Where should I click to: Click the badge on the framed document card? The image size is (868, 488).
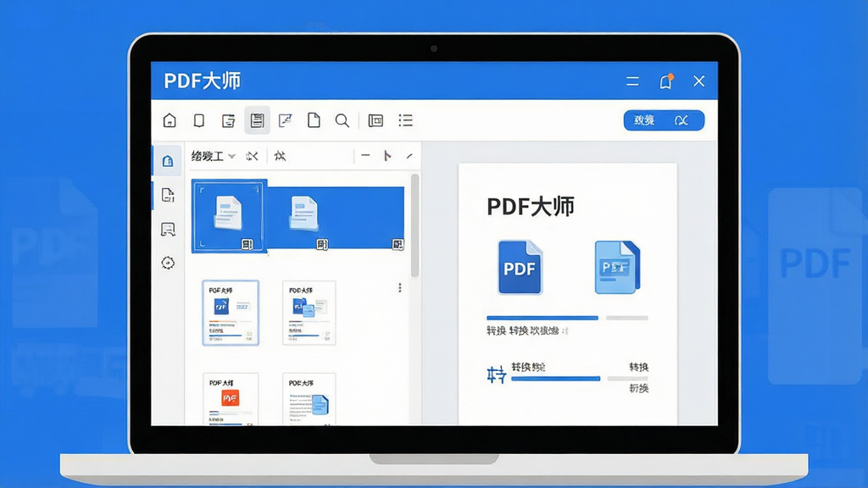pyautogui.click(x=248, y=244)
